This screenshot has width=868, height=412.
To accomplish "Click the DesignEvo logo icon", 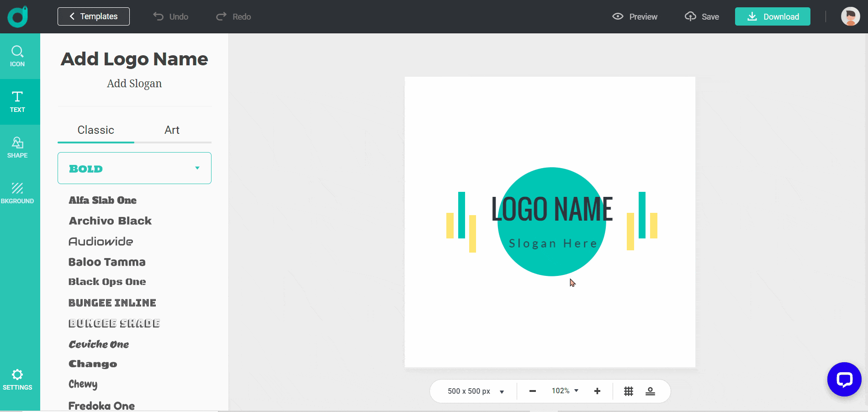I will click(18, 16).
